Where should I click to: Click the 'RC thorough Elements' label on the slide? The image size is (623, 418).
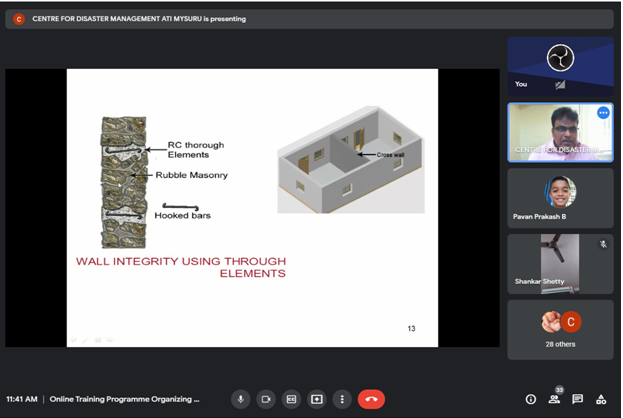point(196,150)
